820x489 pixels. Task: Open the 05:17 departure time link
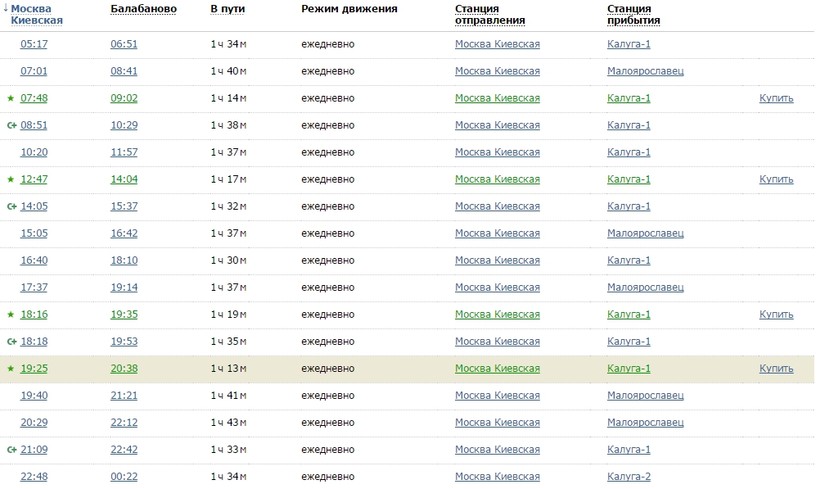(x=34, y=44)
